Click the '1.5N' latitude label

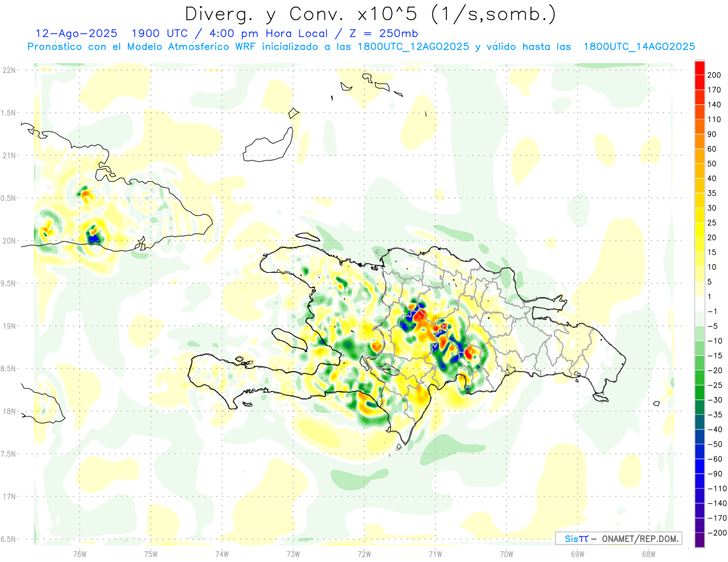click(x=8, y=113)
